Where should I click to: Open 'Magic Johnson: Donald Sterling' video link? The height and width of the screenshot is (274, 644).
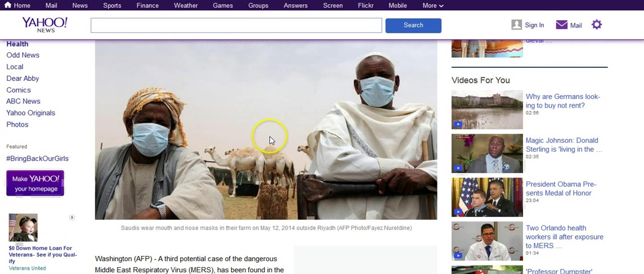click(x=564, y=145)
